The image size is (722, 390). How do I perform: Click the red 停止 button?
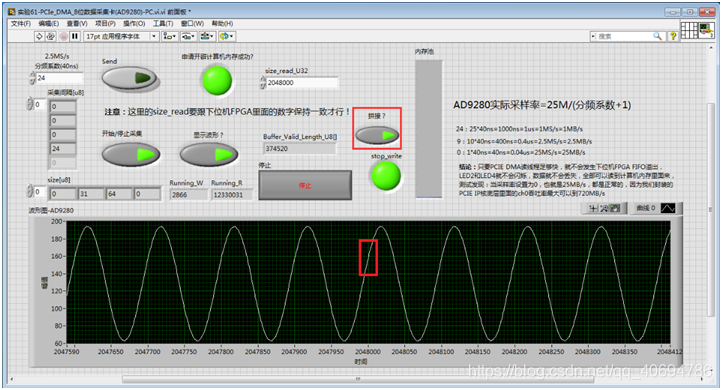tap(305, 185)
